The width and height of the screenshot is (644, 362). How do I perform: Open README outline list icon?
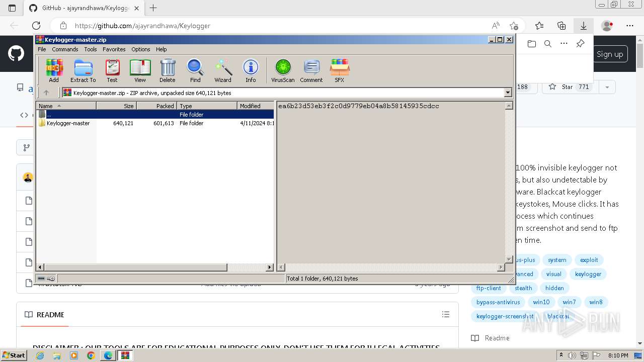pyautogui.click(x=446, y=314)
